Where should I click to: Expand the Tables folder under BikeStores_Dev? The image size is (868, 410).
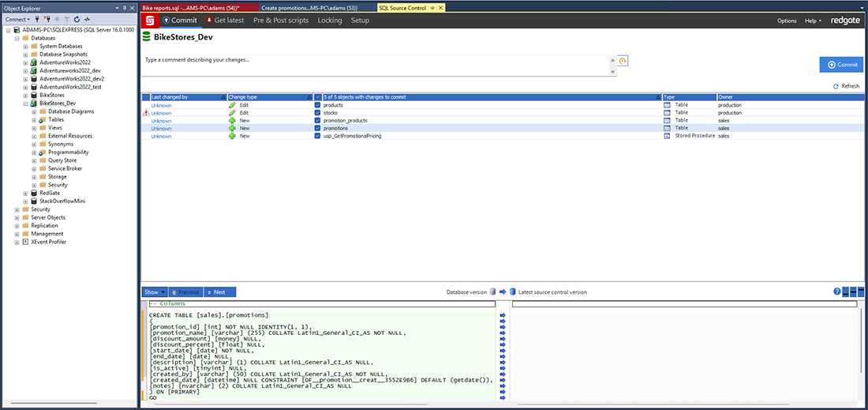tap(35, 120)
